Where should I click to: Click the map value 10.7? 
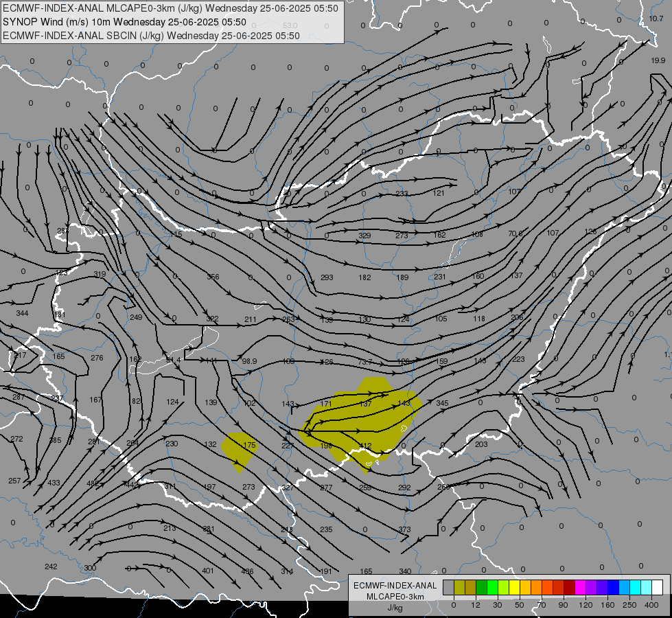[656, 19]
